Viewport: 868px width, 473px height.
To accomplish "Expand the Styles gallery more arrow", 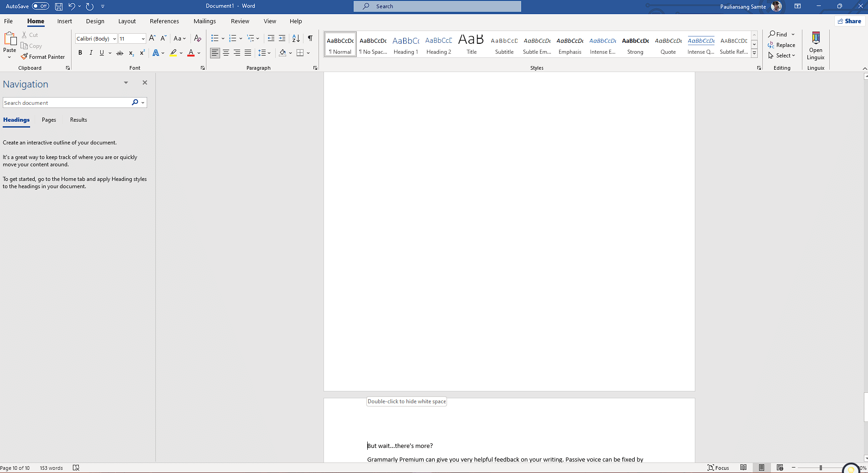I will pyautogui.click(x=755, y=53).
